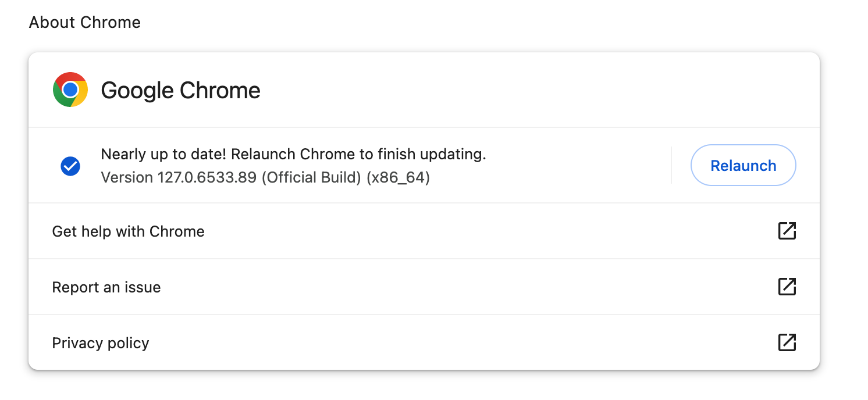Open external link icon for Chrome help
Image resolution: width=868 pixels, height=400 pixels.
[x=787, y=231]
